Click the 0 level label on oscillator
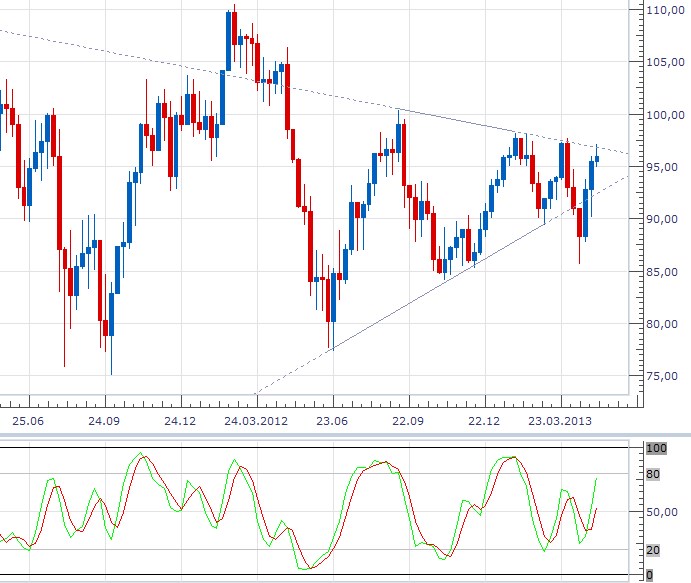 coord(649,574)
